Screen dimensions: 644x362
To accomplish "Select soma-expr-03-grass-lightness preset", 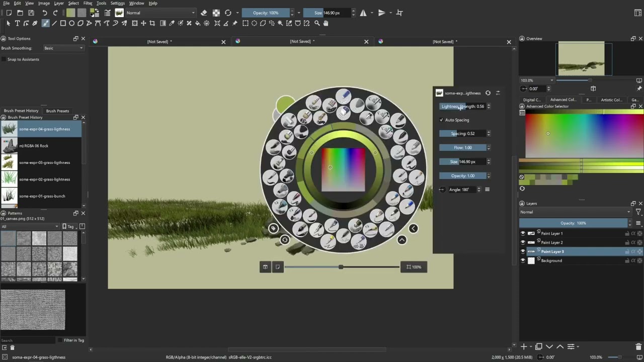I will point(42,162).
